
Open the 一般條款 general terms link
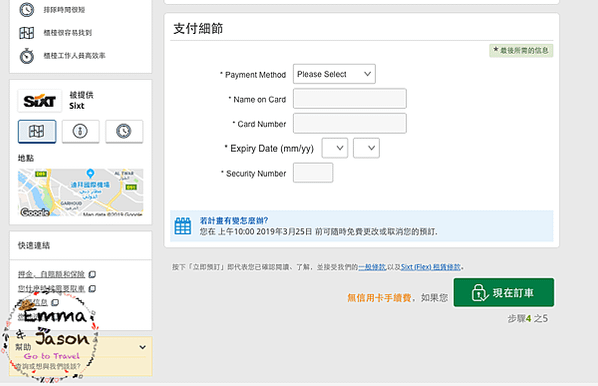(x=372, y=267)
